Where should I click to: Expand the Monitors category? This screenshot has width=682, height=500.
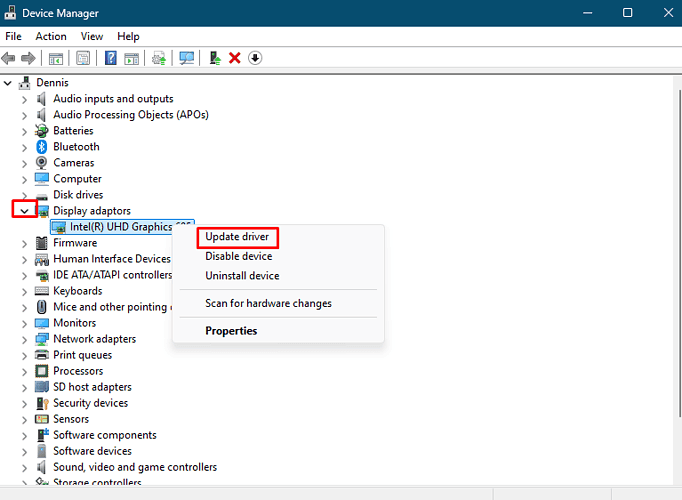[24, 323]
